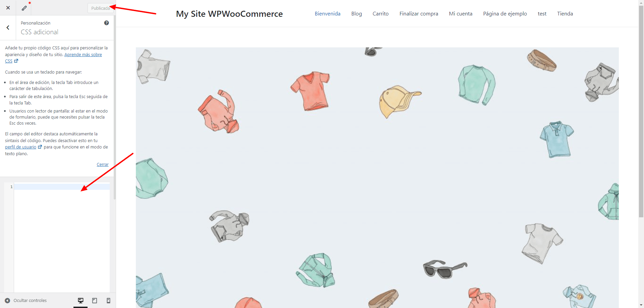The height and width of the screenshot is (308, 644).
Task: Switch to tablet preview icon
Action: [x=95, y=301]
